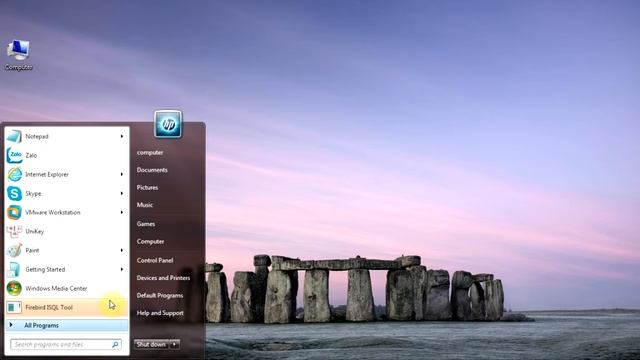
Task: Open Computer in Start menu right pane
Action: 150,241
